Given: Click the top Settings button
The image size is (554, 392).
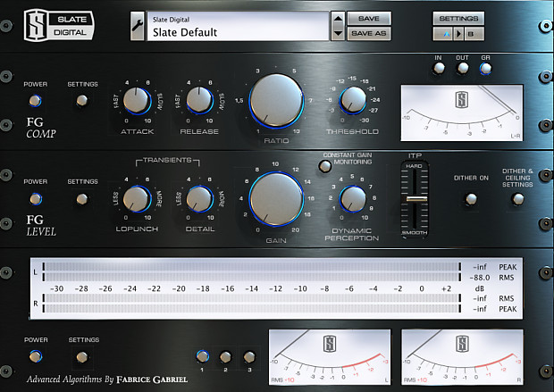Looking at the screenshot, I should (458, 19).
